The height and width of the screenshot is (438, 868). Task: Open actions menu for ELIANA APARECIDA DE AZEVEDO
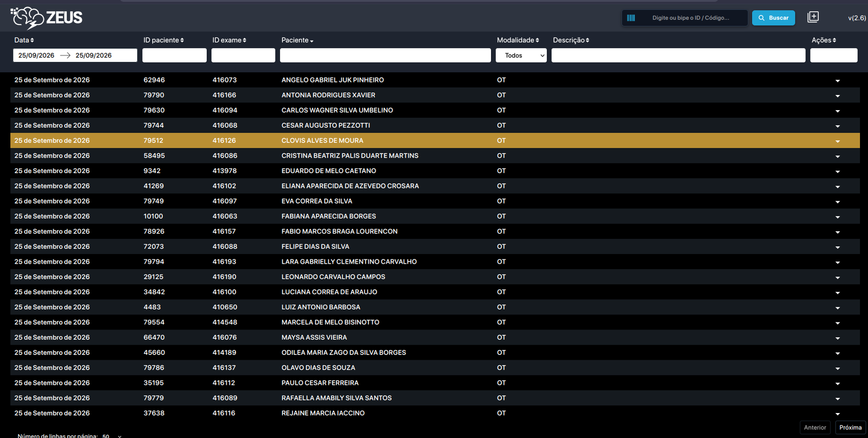point(838,187)
